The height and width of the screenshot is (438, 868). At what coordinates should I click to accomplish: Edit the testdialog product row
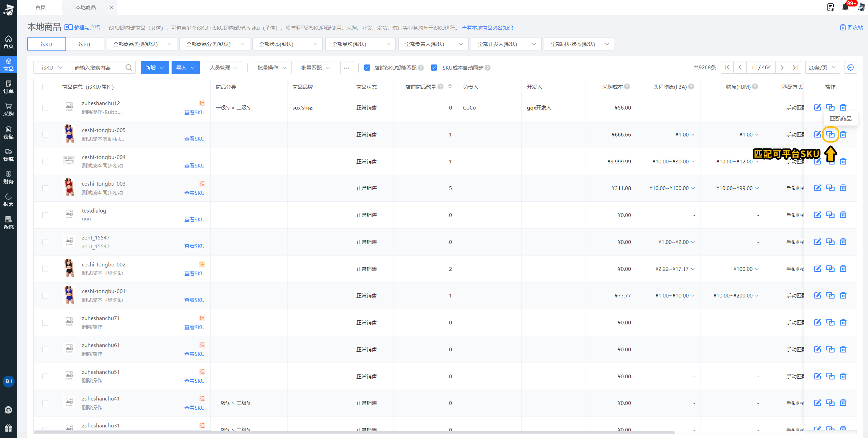[x=818, y=215]
